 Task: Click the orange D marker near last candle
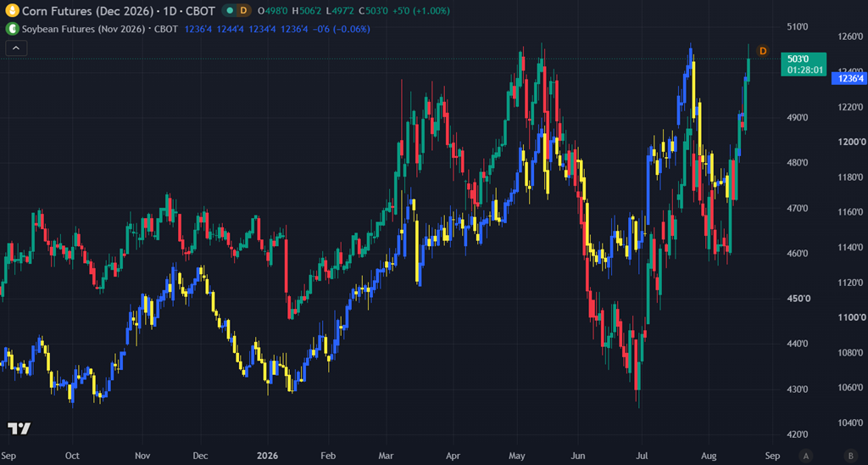click(x=763, y=51)
